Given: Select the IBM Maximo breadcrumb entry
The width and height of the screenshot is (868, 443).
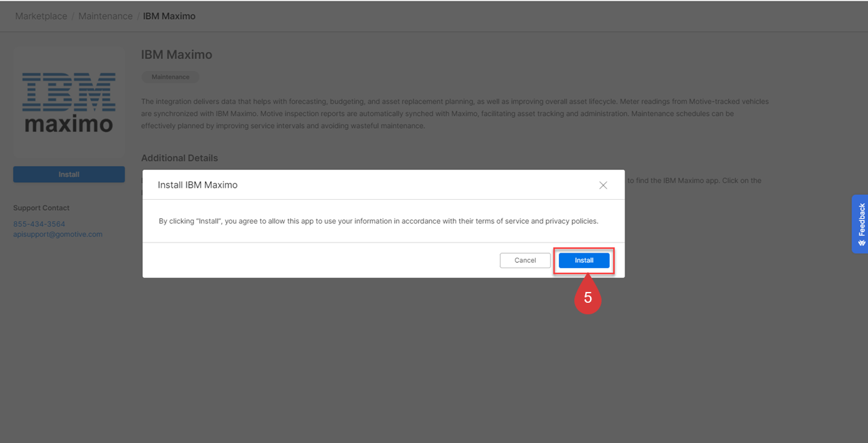Looking at the screenshot, I should [168, 16].
